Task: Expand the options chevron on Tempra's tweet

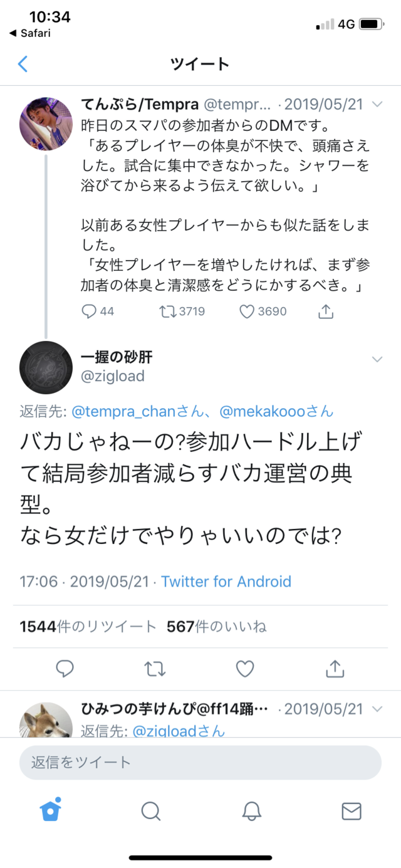Action: coord(377,104)
